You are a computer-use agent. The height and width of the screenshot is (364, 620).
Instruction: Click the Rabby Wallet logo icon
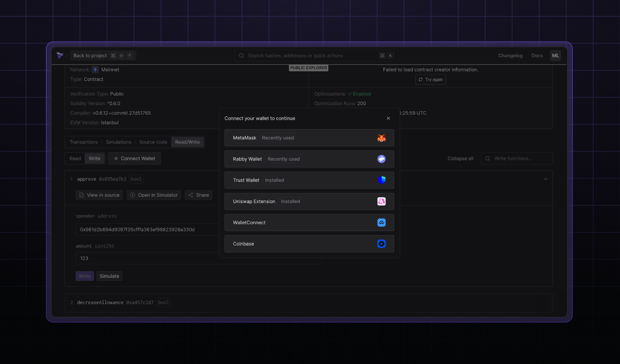tap(381, 159)
